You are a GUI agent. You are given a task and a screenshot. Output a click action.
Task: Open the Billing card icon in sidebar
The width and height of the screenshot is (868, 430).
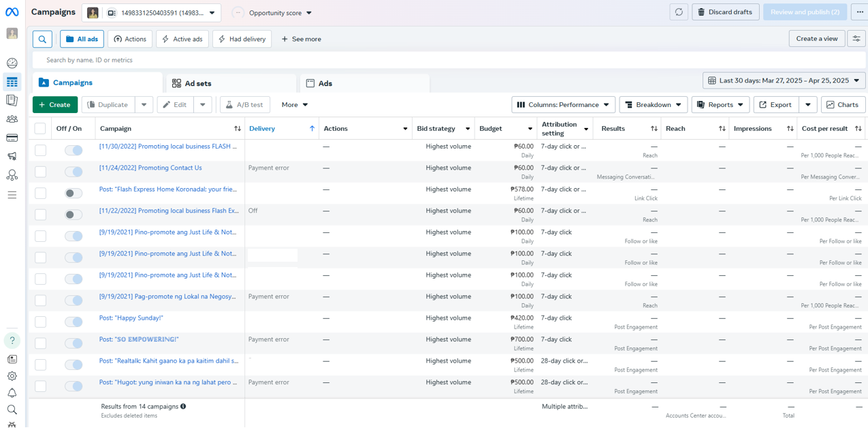(x=12, y=138)
